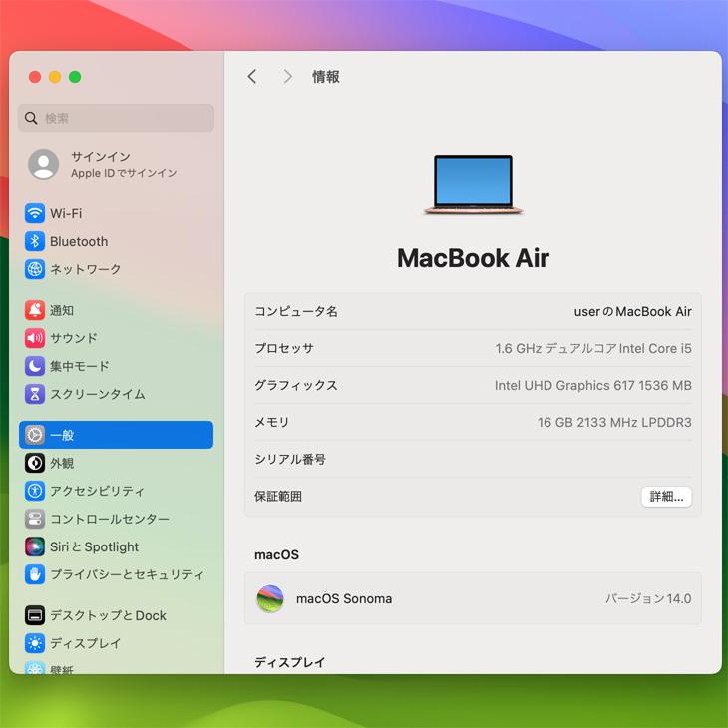Click the 検索 search field
728x728 pixels.
(116, 118)
